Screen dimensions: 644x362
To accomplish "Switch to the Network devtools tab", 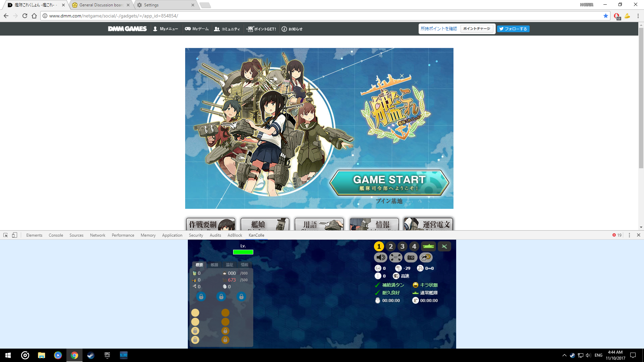I will click(98, 235).
